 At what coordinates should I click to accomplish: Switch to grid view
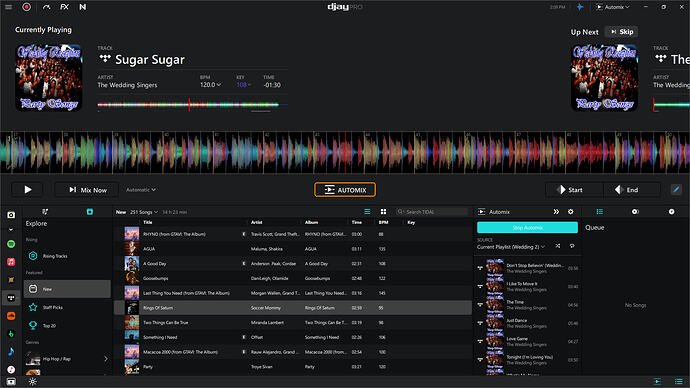[x=383, y=212]
